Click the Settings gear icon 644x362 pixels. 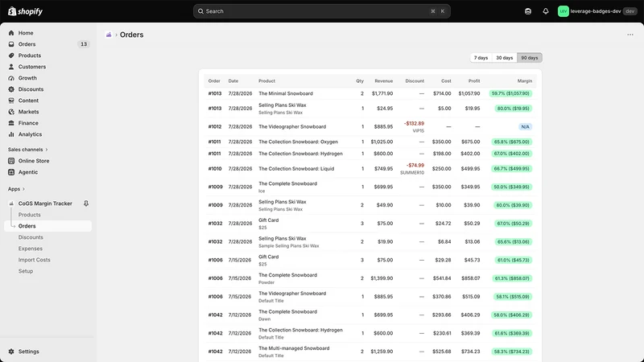(11, 352)
